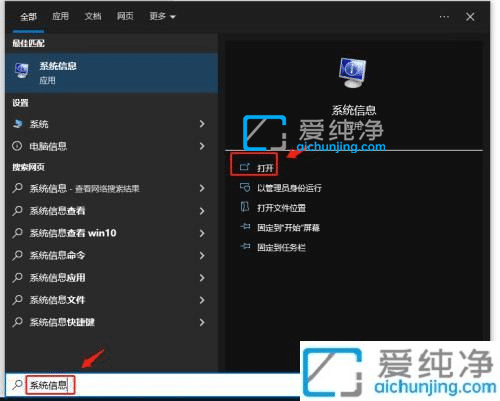
Task: Open the 更多 dropdown
Action: (162, 16)
